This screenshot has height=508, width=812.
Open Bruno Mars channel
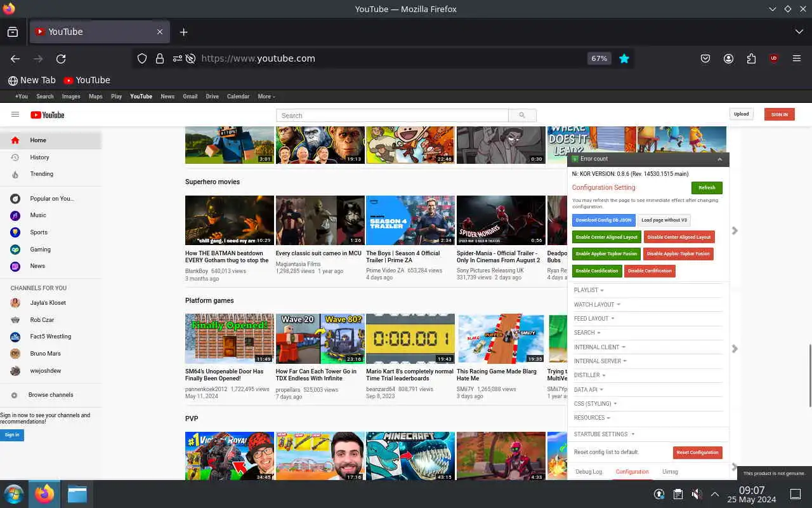pos(45,353)
